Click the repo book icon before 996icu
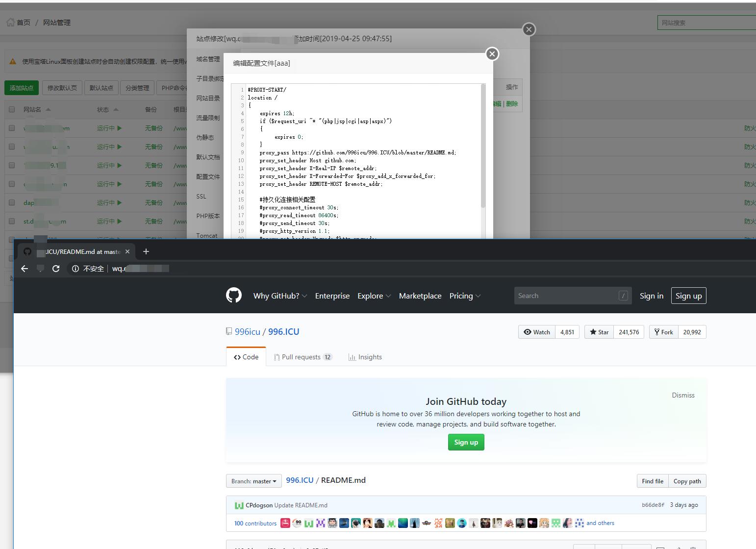756x549 pixels. click(x=229, y=332)
